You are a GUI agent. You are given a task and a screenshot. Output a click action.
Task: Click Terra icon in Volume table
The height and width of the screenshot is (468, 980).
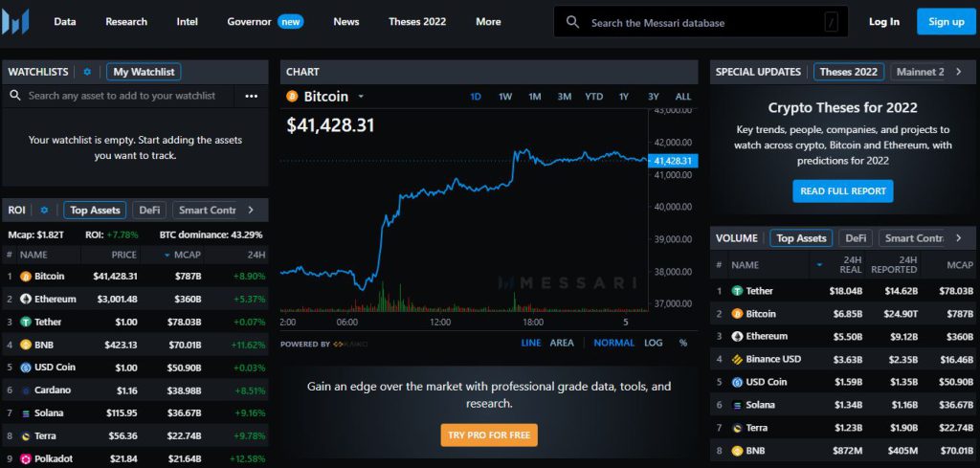coord(738,428)
